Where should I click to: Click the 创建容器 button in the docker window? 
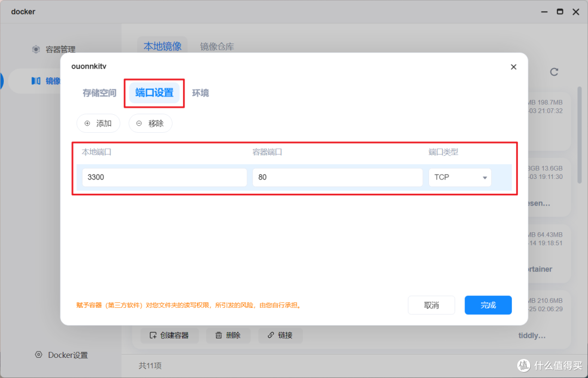pyautogui.click(x=169, y=335)
